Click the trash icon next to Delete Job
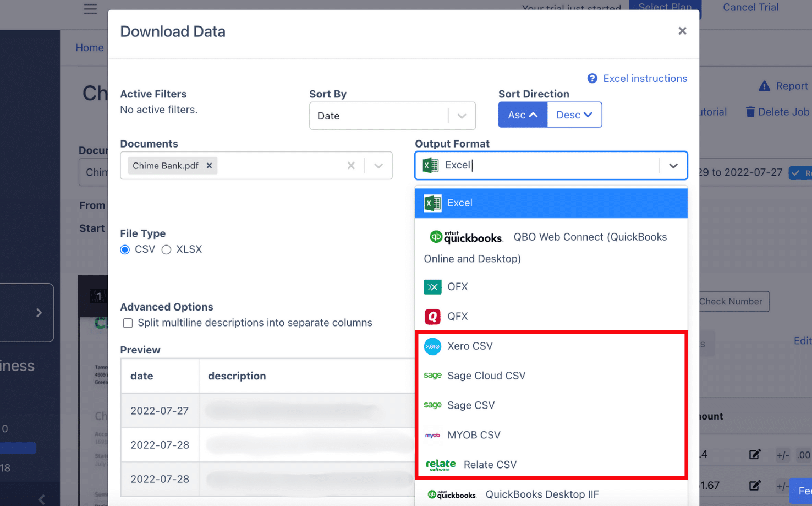This screenshot has width=812, height=506. tap(750, 111)
